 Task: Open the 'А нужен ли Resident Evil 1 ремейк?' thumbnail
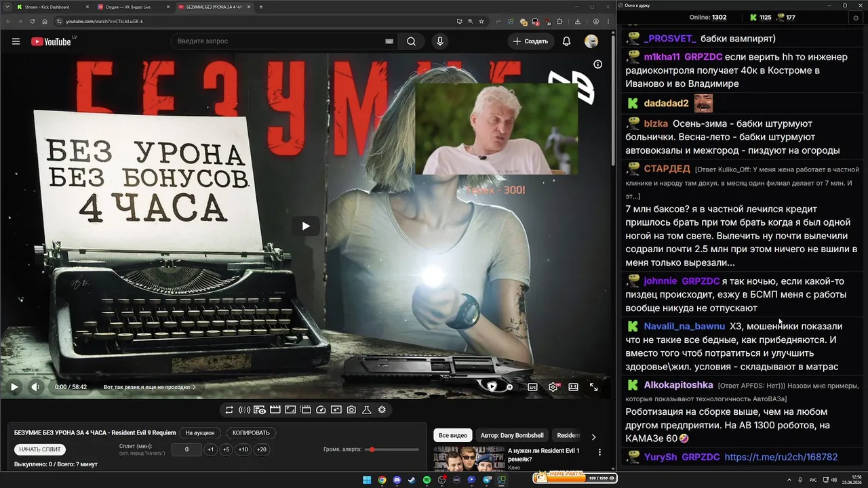[469, 459]
